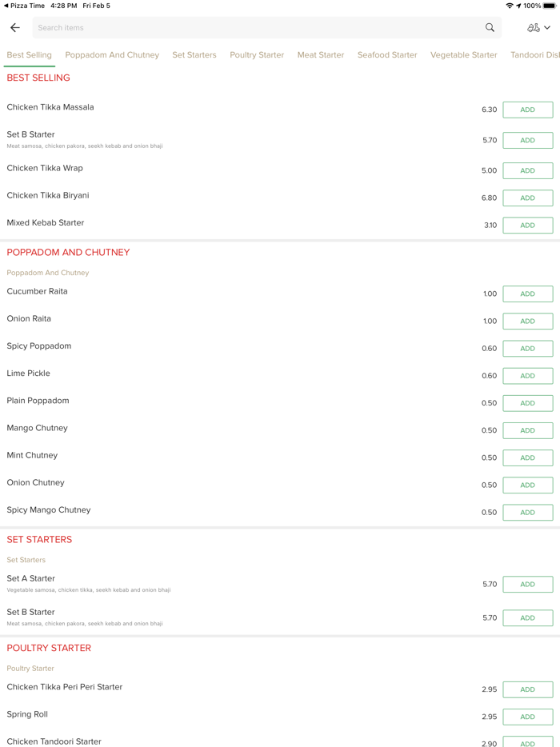Image resolution: width=560 pixels, height=747 pixels.
Task: Open the Poultry Starter tab
Action: [257, 55]
